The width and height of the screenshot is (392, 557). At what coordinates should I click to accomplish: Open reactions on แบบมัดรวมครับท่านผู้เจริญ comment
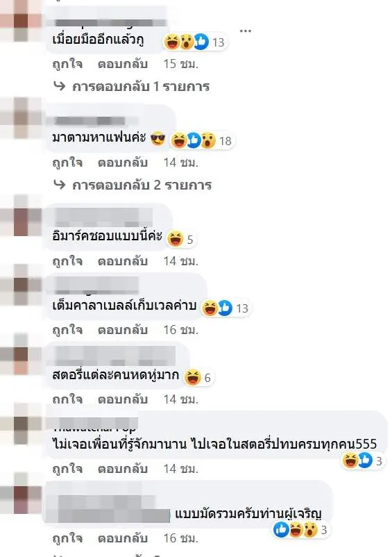(x=300, y=530)
